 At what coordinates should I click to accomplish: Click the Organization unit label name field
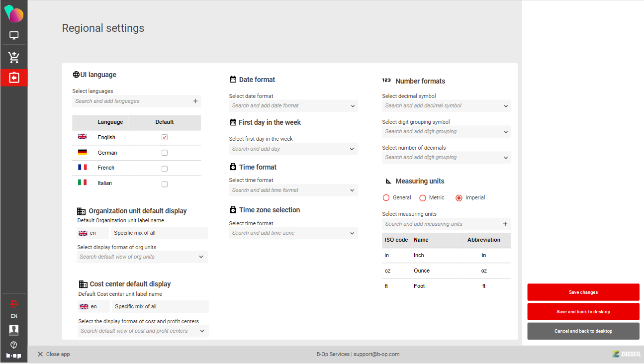point(159,233)
